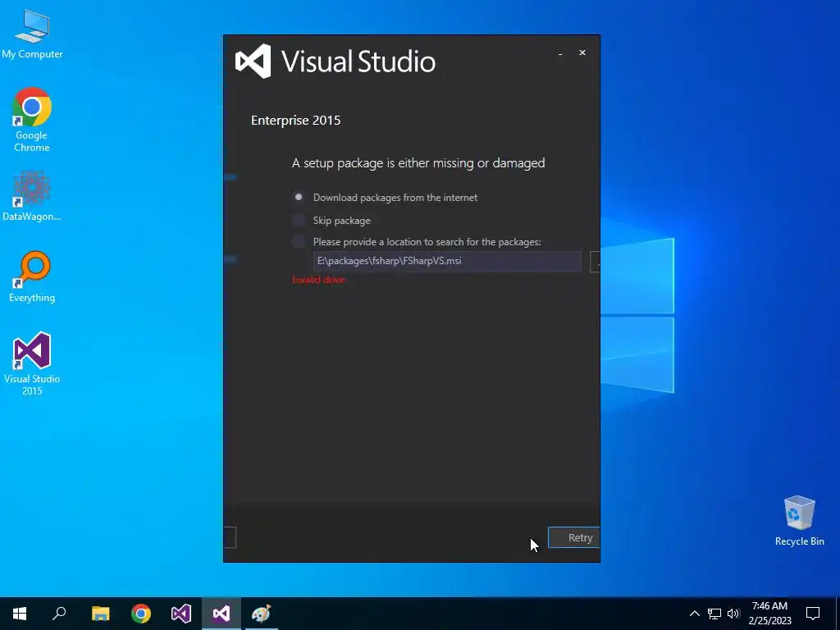840x630 pixels.
Task: Click the active Visual Studio installer taskbar icon
Action: (221, 614)
